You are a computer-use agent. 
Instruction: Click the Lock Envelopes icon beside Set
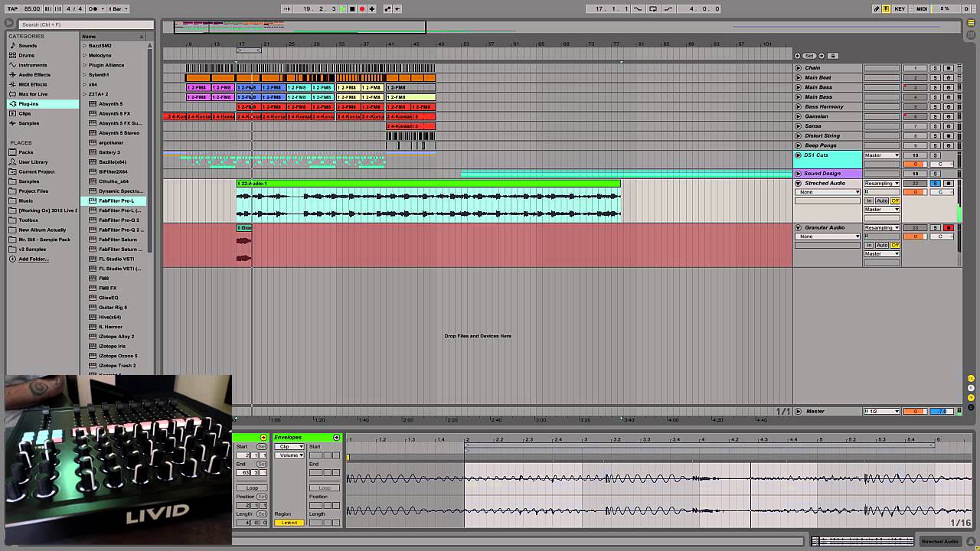(833, 56)
